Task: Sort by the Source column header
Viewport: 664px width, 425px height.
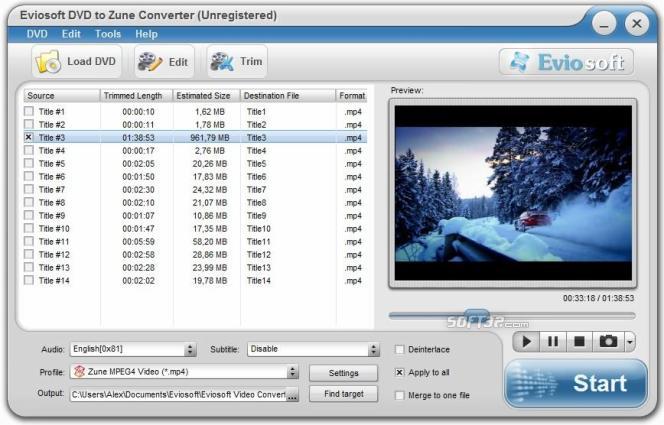Action: (x=62, y=96)
